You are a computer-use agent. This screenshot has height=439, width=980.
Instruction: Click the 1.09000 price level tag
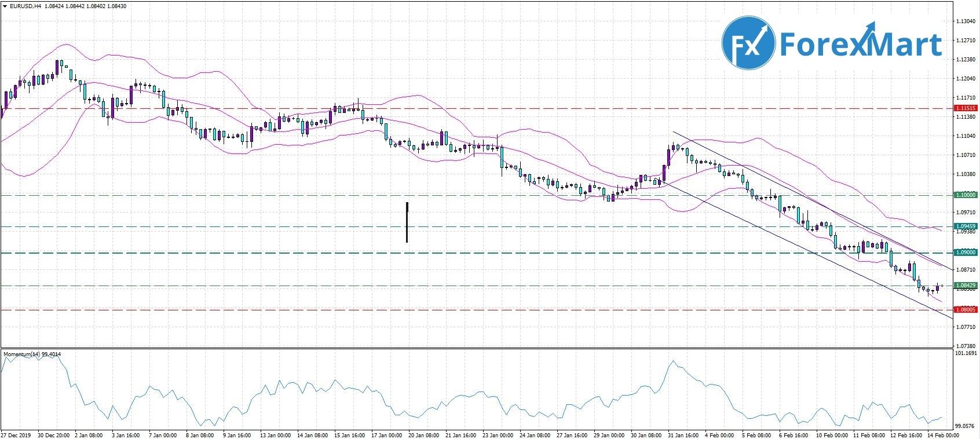(966, 253)
